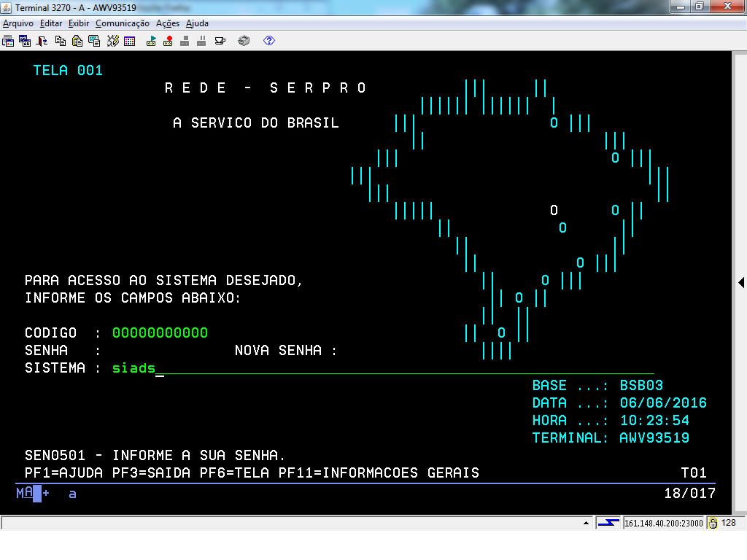Click the padlock security icon in status bar
Screen dimensions: 747x560
tap(713, 524)
